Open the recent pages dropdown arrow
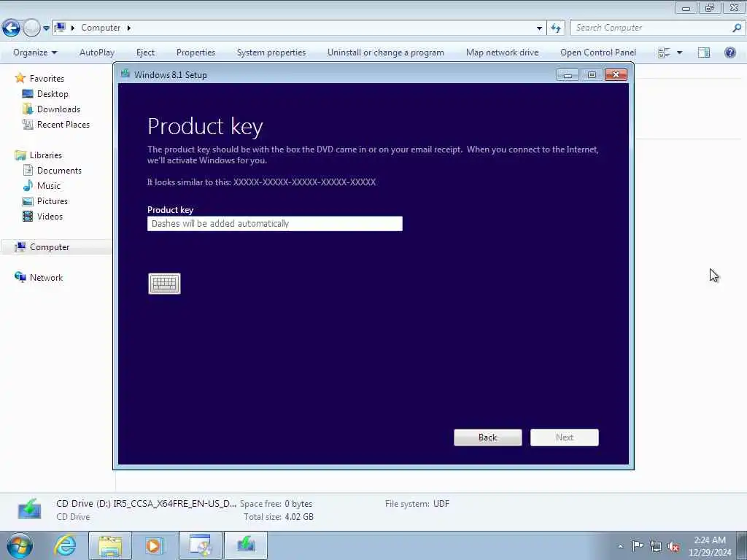This screenshot has height=560, width=747. pyautogui.click(x=46, y=28)
